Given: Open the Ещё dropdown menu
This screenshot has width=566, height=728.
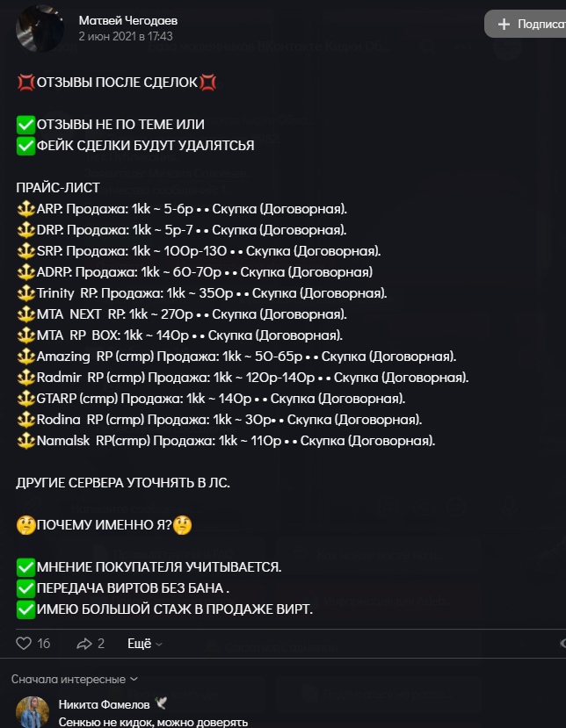Looking at the screenshot, I should tap(144, 644).
